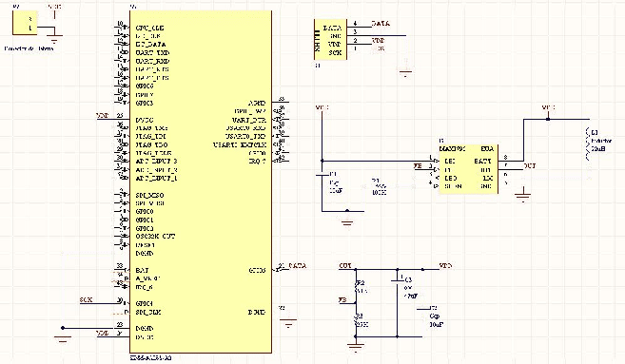Click the GPIO5 pin label
Image resolution: width=625 pixels, height=364 pixels.
(257, 271)
